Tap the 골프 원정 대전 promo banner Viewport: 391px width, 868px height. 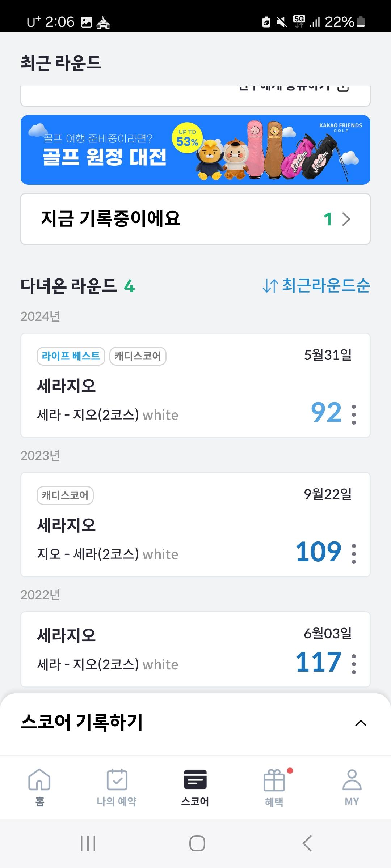pyautogui.click(x=195, y=150)
